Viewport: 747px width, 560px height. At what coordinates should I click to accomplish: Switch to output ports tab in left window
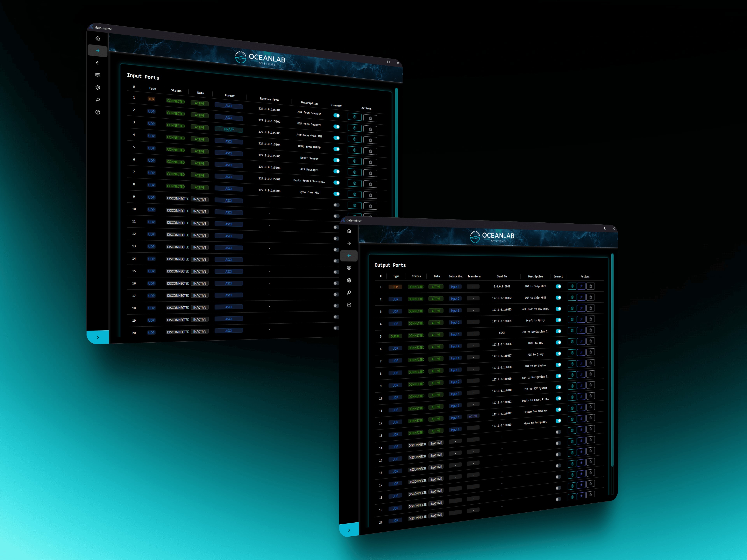tap(98, 63)
